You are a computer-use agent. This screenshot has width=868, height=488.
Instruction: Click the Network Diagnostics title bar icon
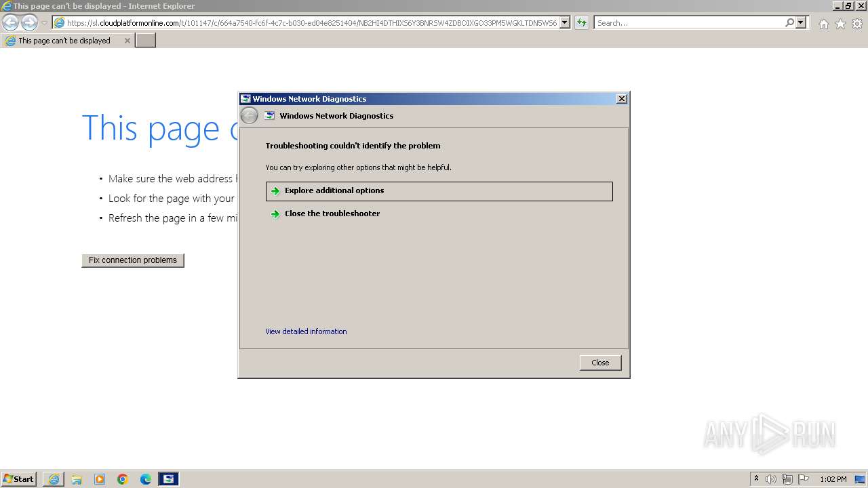tap(245, 99)
